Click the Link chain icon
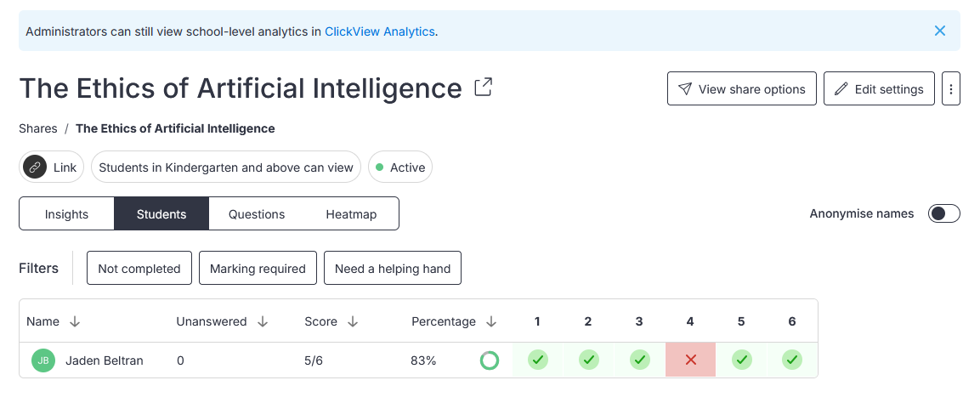 (35, 167)
